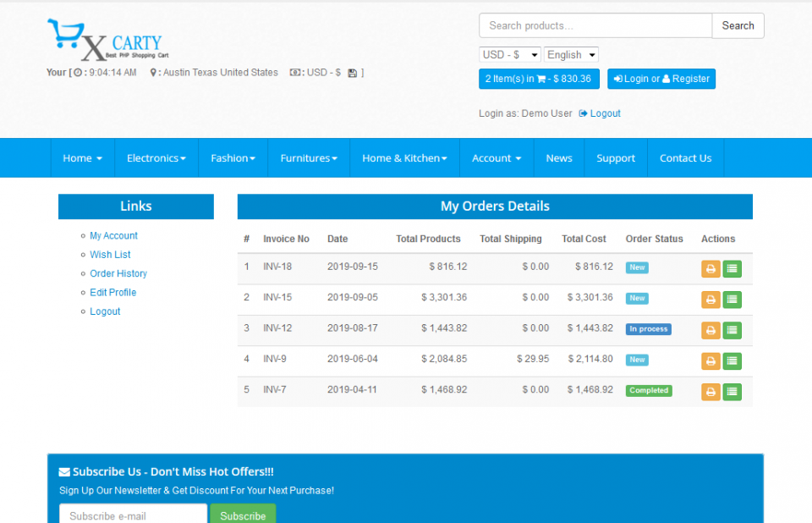This screenshot has height=523, width=812.
Task: Open green details icon for INV-12
Action: tap(732, 330)
